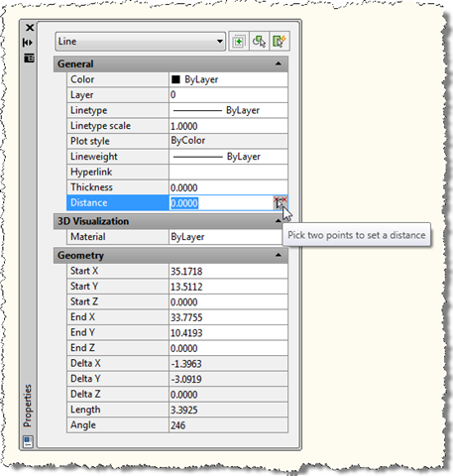Collapse the General section
The width and height of the screenshot is (453, 476).
[279, 63]
